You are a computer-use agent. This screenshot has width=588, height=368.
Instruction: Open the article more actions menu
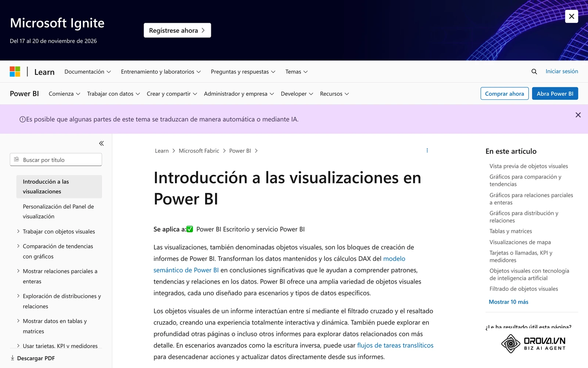click(x=427, y=151)
